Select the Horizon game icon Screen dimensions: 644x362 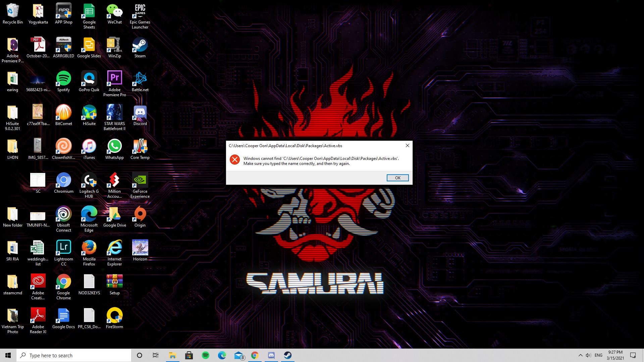[140, 251]
